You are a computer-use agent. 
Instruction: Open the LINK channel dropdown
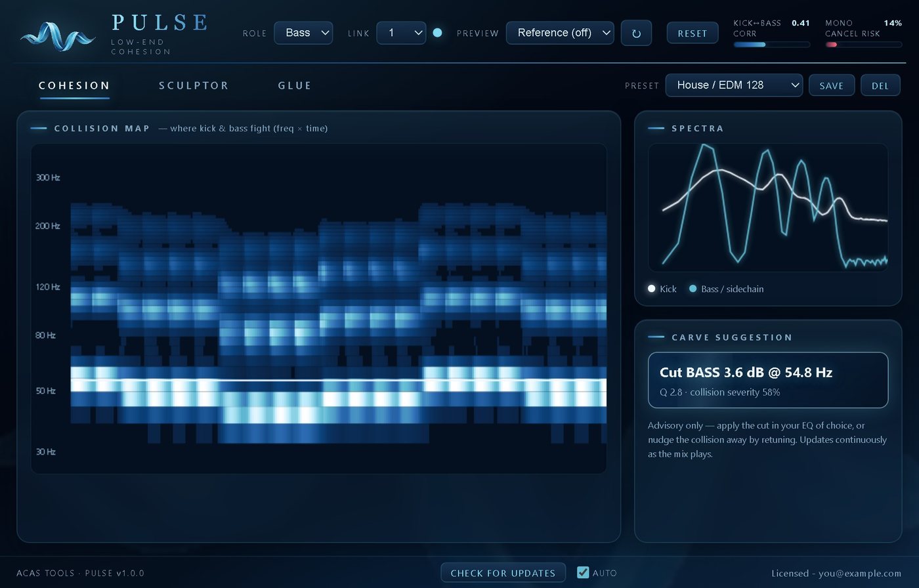pyautogui.click(x=401, y=33)
